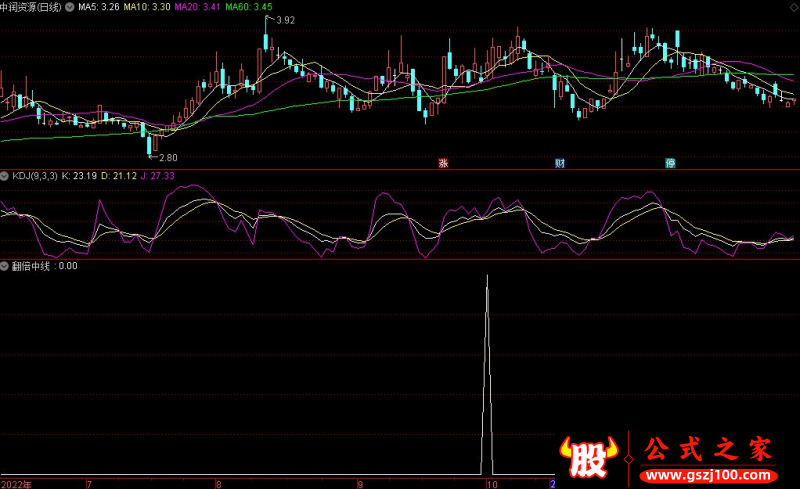The image size is (800, 489).
Task: Click the teal 停 event marker icon
Action: pos(670,162)
